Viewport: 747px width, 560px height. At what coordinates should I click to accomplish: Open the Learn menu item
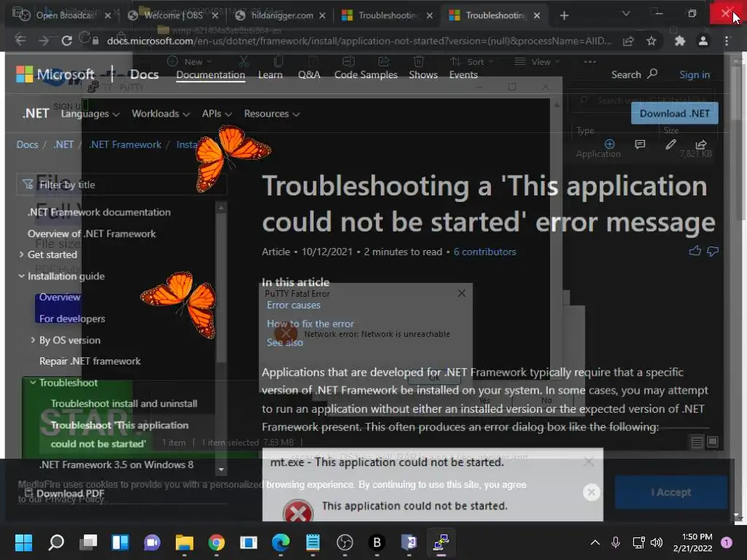270,75
